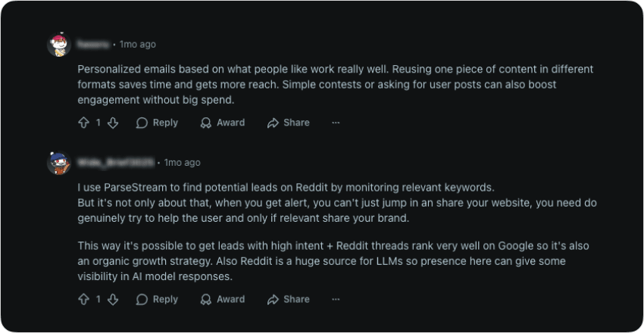Share the personalized emails comment
This screenshot has height=333, width=644.
click(x=288, y=123)
